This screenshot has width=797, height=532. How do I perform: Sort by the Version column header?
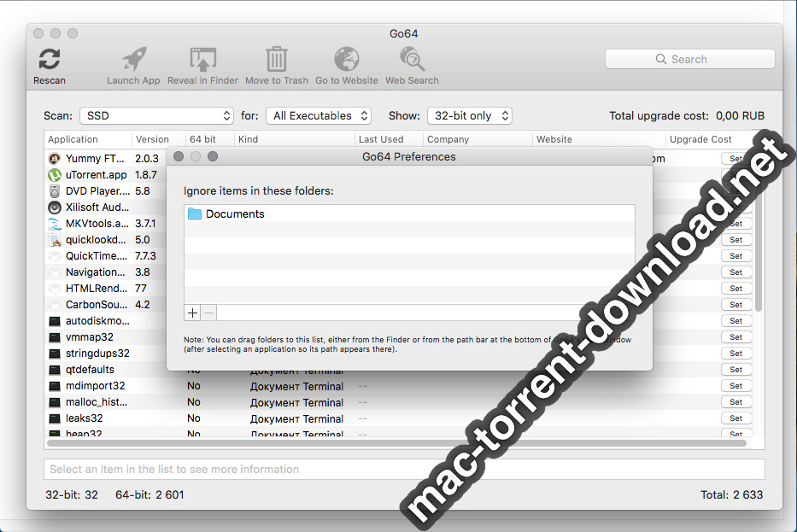(159, 139)
